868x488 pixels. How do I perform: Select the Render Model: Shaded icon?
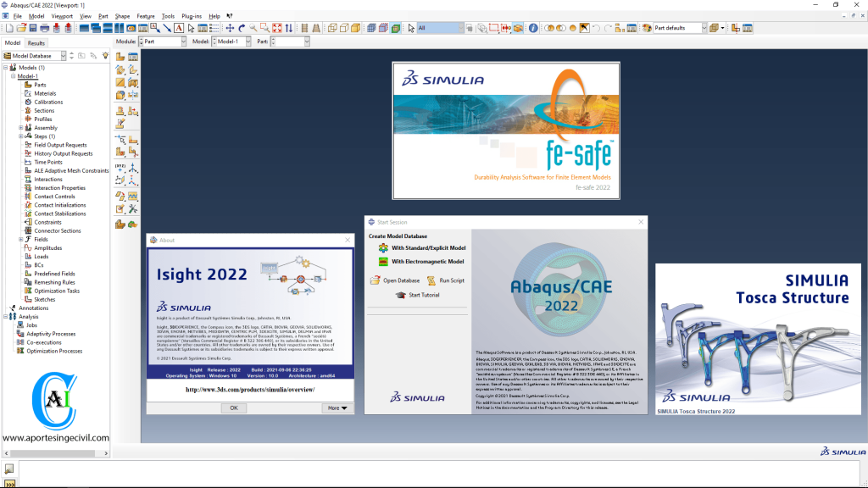tap(355, 29)
